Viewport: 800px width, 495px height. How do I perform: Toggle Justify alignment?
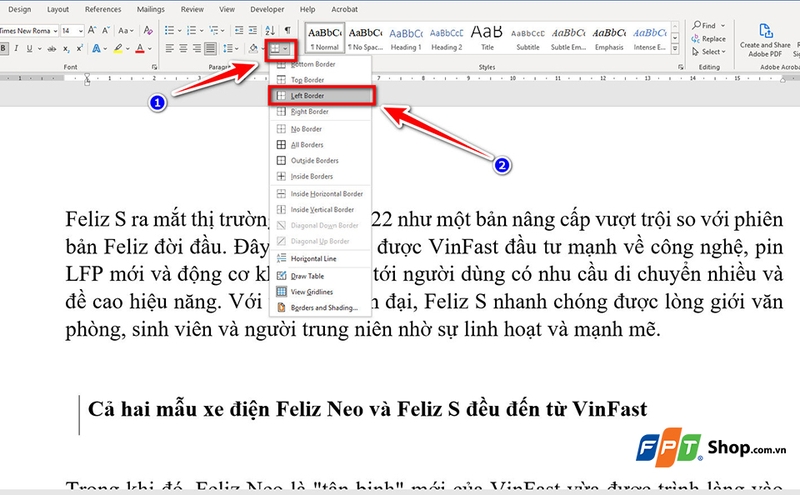click(x=210, y=49)
